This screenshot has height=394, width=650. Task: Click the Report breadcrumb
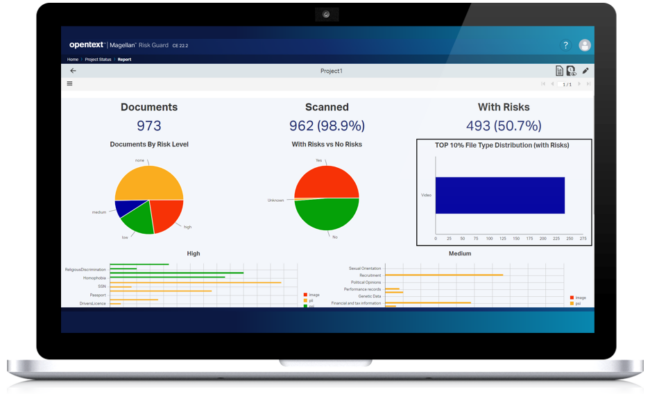click(x=124, y=59)
